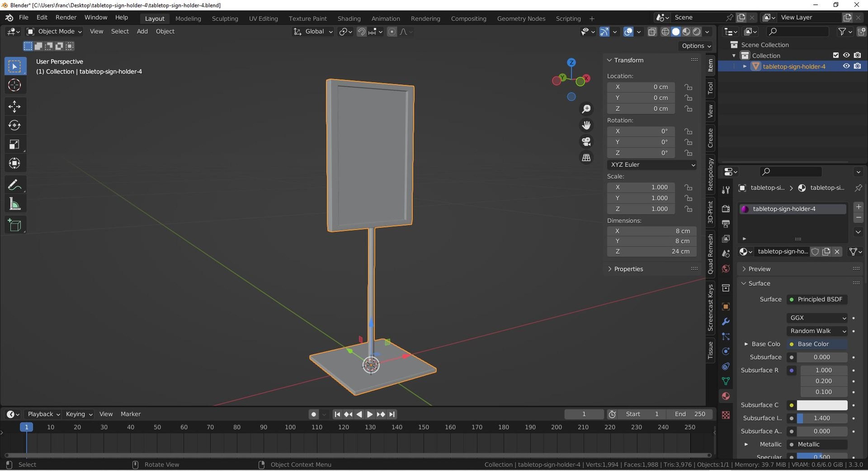Pick the Transform tool
The image size is (868, 471).
click(14, 163)
